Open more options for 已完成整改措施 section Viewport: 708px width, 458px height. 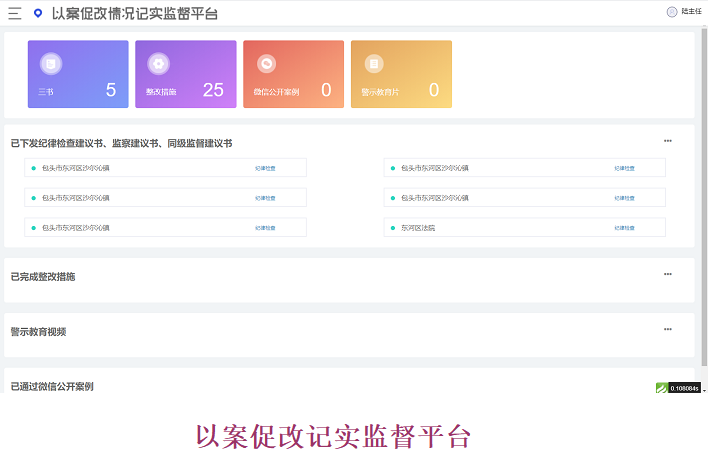(668, 274)
